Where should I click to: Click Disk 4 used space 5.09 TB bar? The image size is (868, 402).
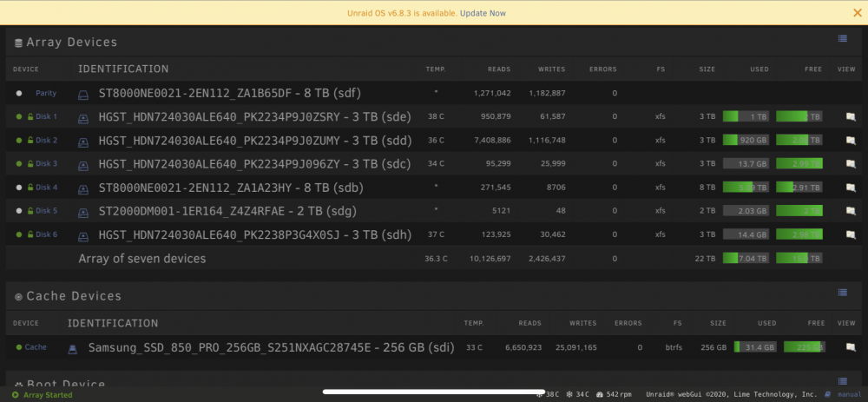[746, 188]
